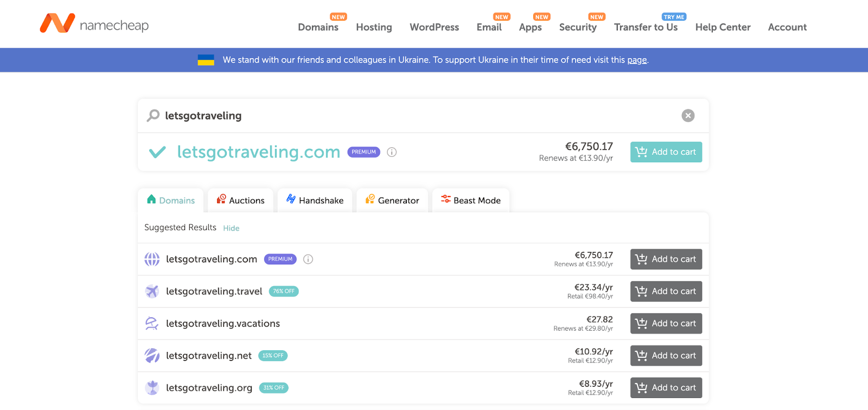Click the Namecheap logo icon
Image resolution: width=868 pixels, height=410 pixels.
[x=58, y=23]
